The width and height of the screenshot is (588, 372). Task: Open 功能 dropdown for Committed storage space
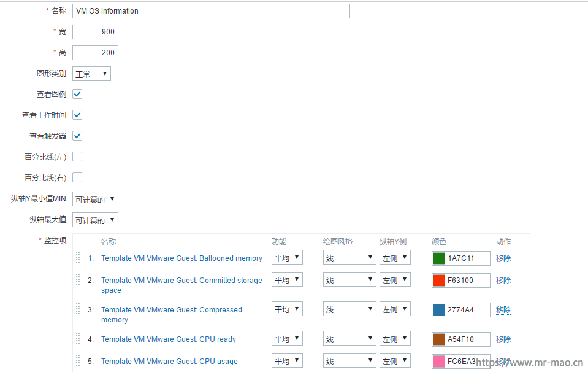[x=287, y=280]
